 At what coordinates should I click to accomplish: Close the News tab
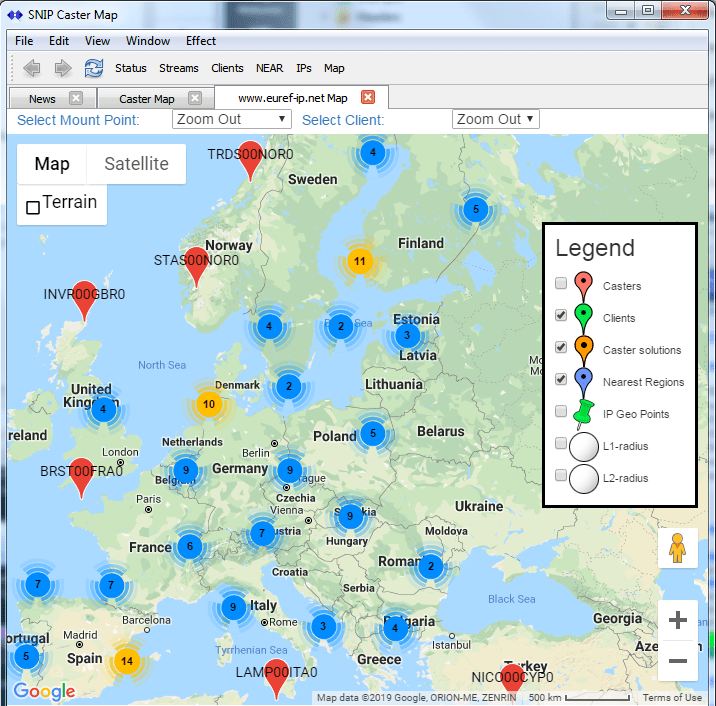[x=76, y=98]
